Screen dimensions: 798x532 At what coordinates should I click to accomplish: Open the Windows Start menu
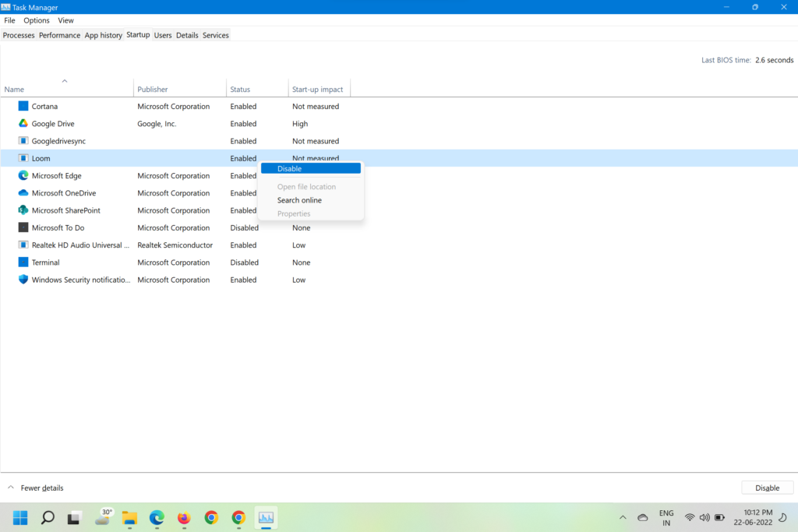(x=20, y=517)
